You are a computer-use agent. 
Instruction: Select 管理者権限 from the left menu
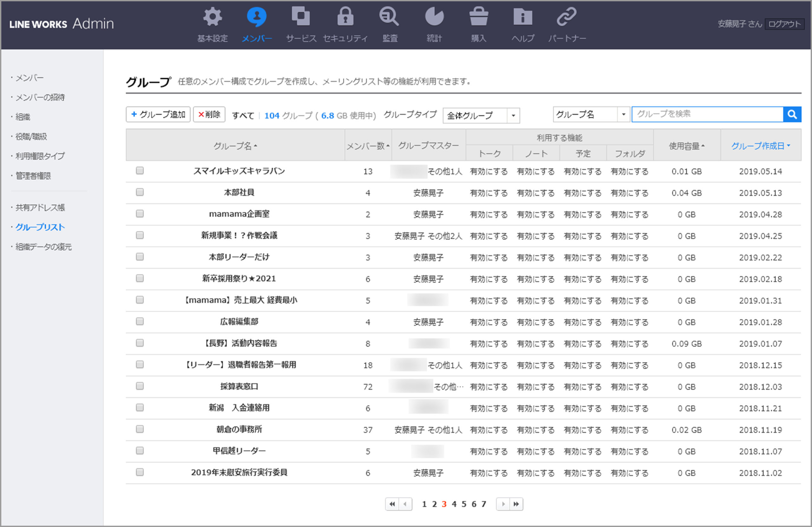[x=33, y=176]
